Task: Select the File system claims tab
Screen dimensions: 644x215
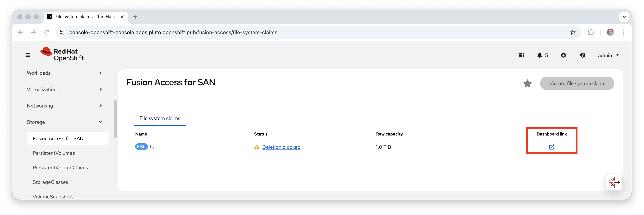Action: click(x=160, y=118)
